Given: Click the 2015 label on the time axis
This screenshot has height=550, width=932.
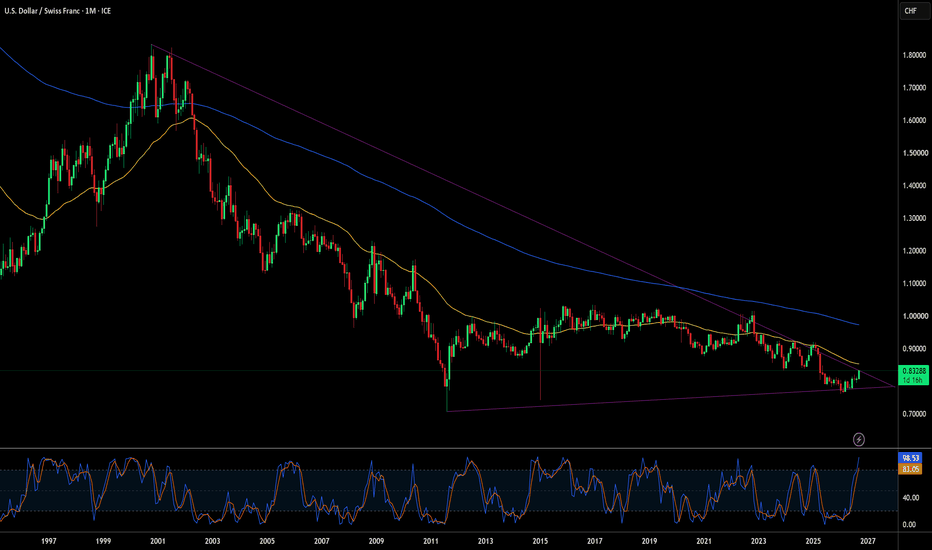Looking at the screenshot, I should coord(540,541).
